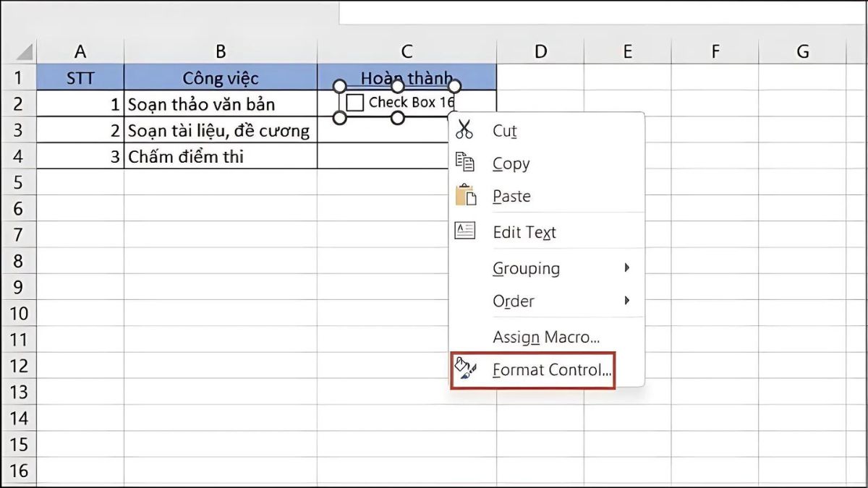Click the checkbox's top-left resize handle

click(x=339, y=86)
